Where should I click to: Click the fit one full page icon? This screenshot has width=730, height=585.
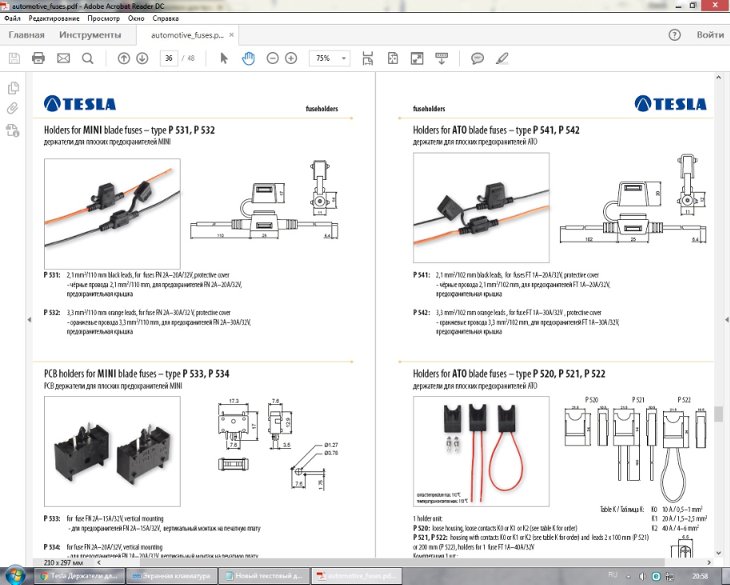coord(393,58)
